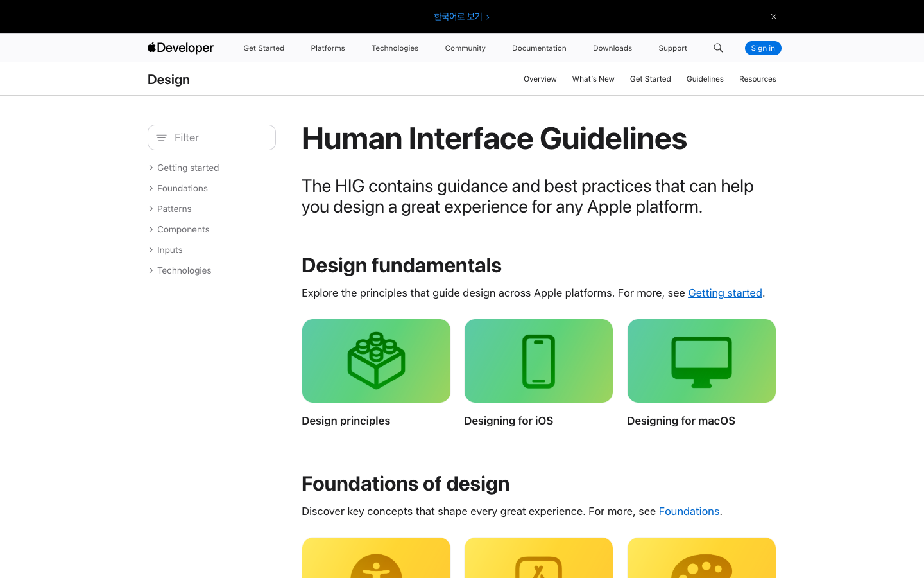924x578 pixels.
Task: Click the Sign in button
Action: tap(763, 48)
